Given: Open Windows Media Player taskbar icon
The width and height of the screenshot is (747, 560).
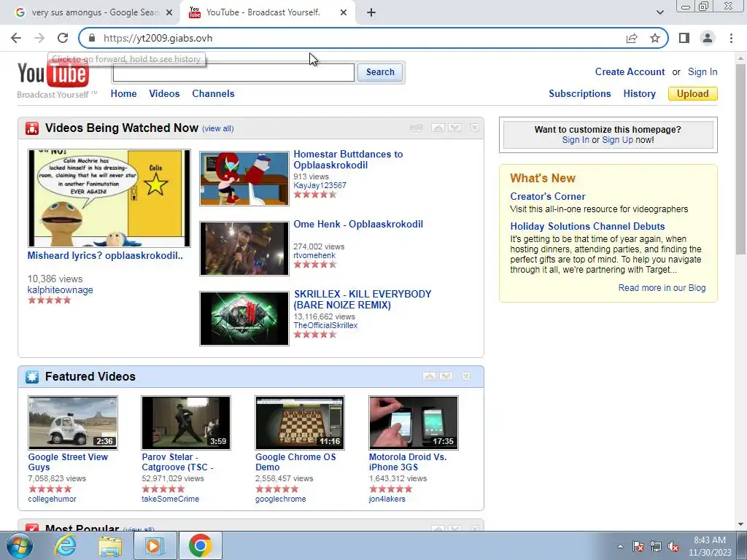Looking at the screenshot, I should point(155,545).
